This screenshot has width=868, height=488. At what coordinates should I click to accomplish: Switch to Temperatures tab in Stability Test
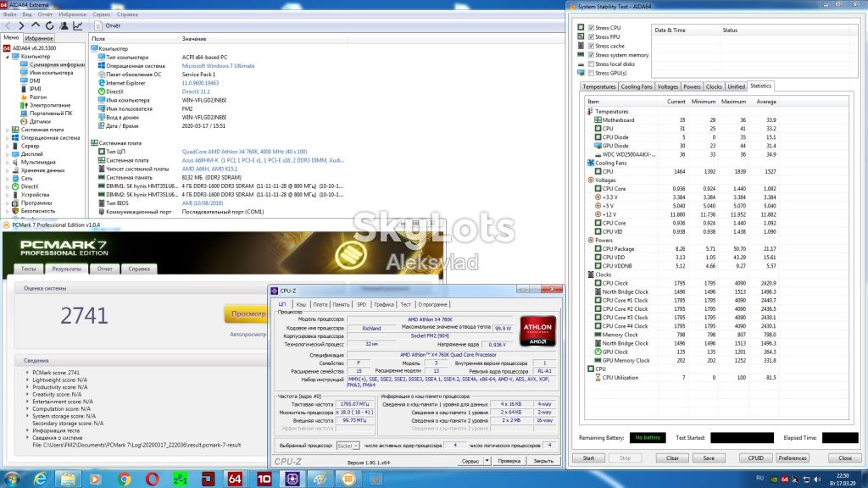(x=599, y=87)
